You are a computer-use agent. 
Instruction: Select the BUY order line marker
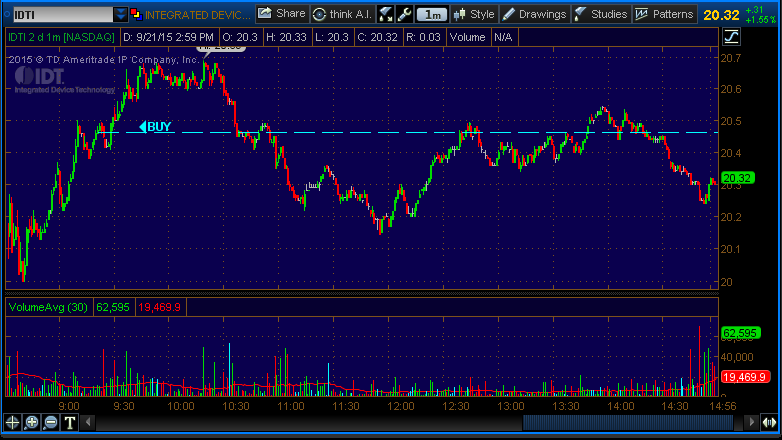click(x=156, y=126)
